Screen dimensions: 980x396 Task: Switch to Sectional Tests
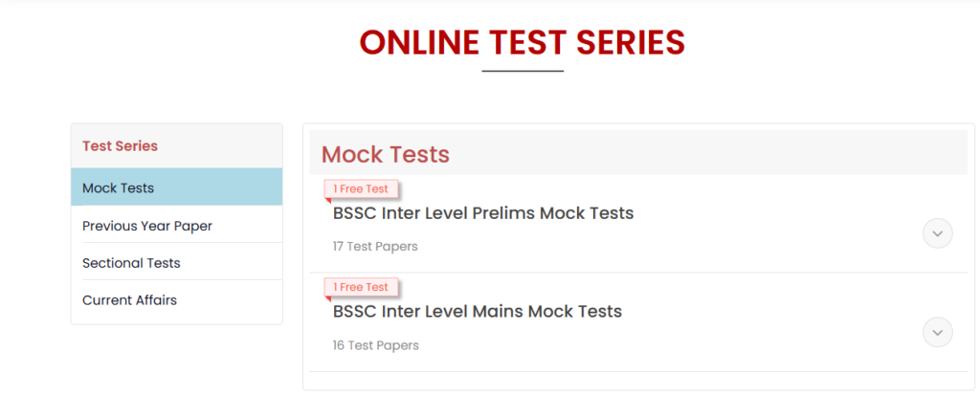coord(131,262)
